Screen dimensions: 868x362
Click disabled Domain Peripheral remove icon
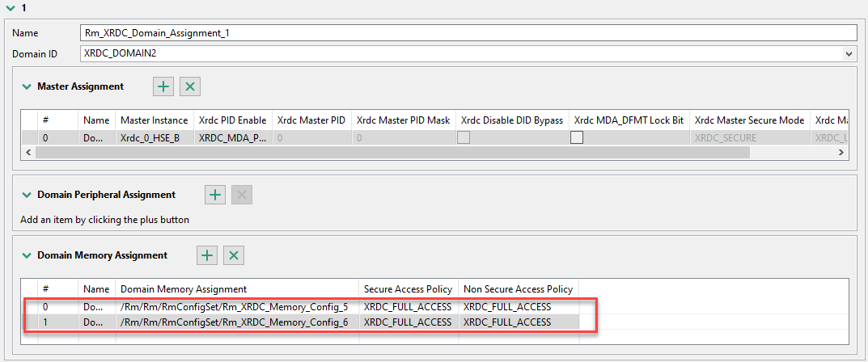[240, 195]
